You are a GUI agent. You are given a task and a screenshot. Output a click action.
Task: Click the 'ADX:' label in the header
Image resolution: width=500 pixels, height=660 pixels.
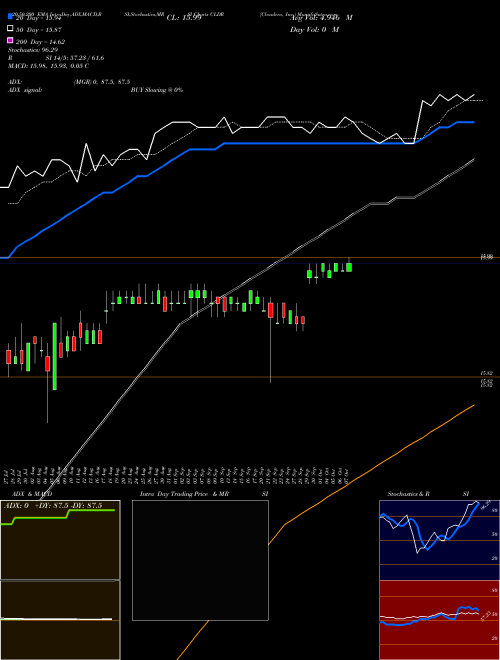click(15, 82)
